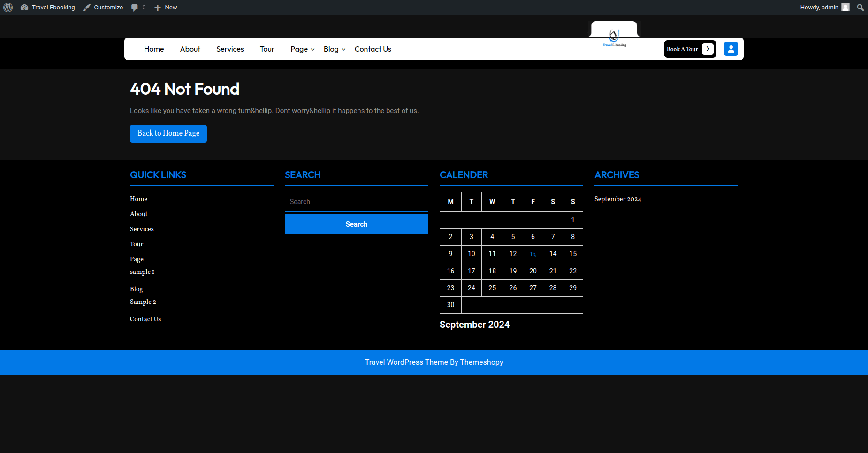Click the WordPress logo icon in admin bar
This screenshot has width=868, height=453.
(x=8, y=8)
